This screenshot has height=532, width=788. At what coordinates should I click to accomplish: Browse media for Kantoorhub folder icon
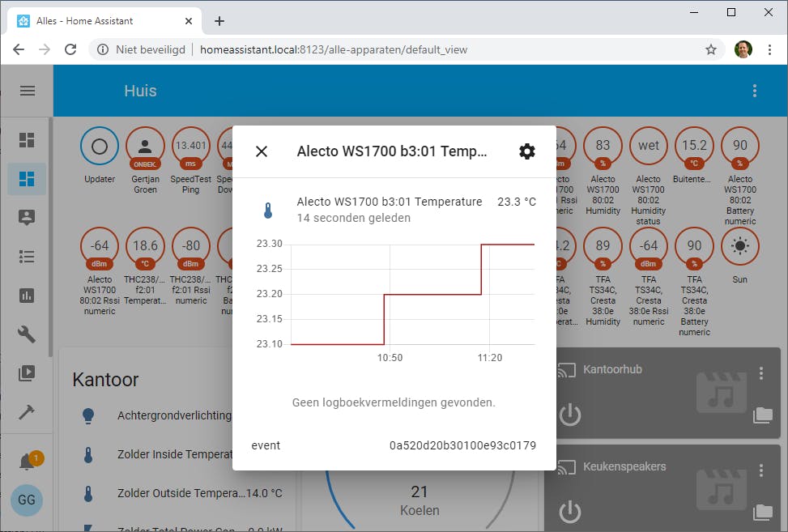762,415
